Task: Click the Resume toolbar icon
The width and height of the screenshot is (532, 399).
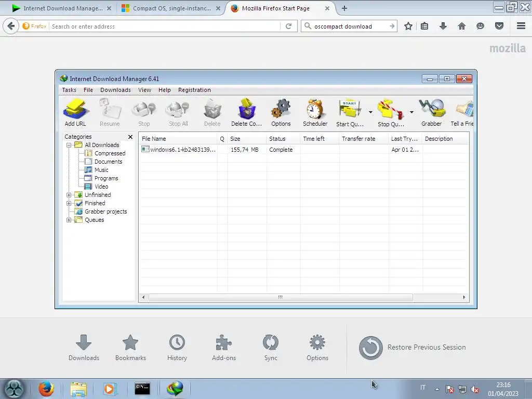Action: point(110,113)
